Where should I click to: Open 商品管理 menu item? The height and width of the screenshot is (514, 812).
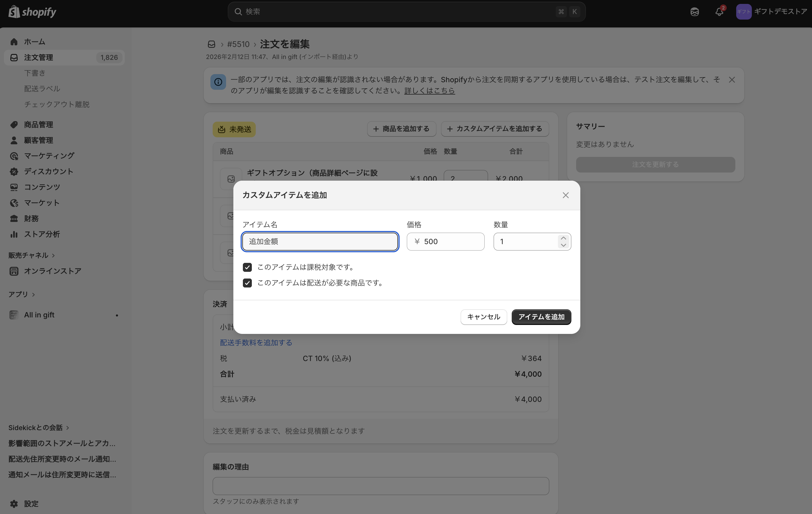click(x=38, y=125)
